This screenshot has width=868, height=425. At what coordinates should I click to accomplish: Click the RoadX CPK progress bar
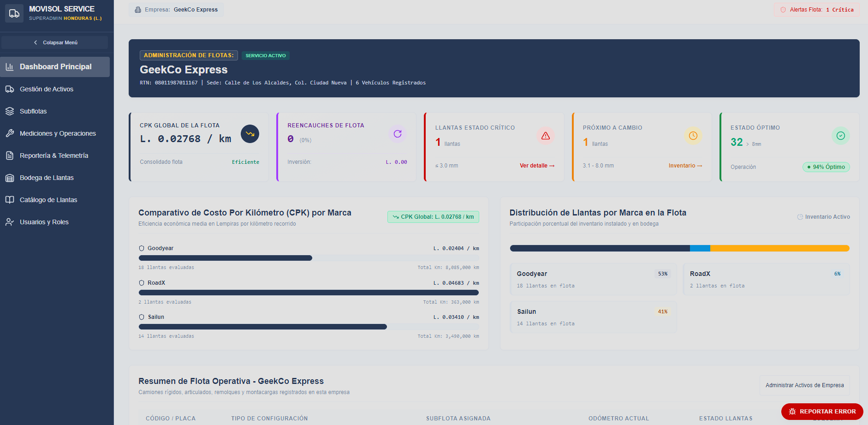[x=309, y=293]
